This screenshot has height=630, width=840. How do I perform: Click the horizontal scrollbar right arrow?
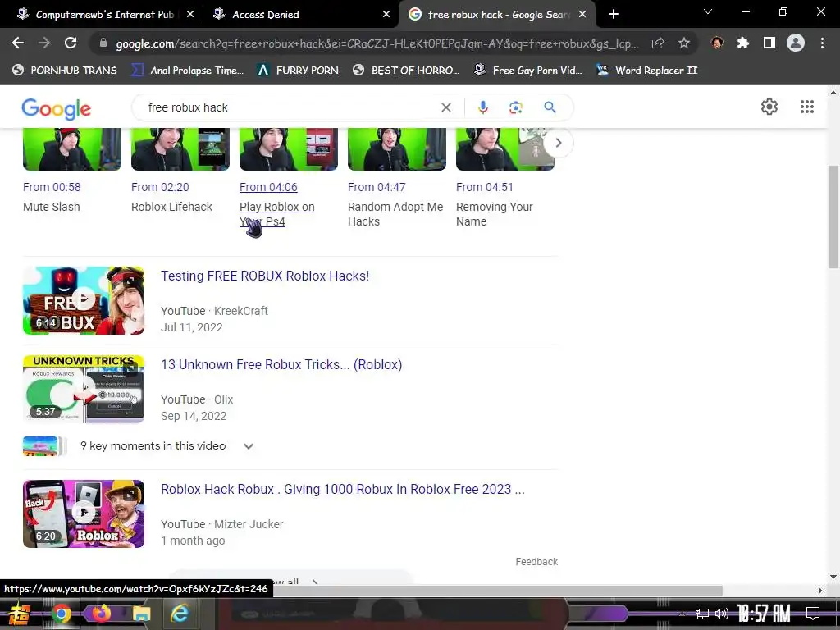coord(819,591)
